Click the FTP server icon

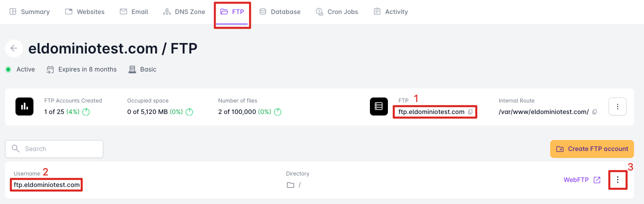tap(379, 106)
